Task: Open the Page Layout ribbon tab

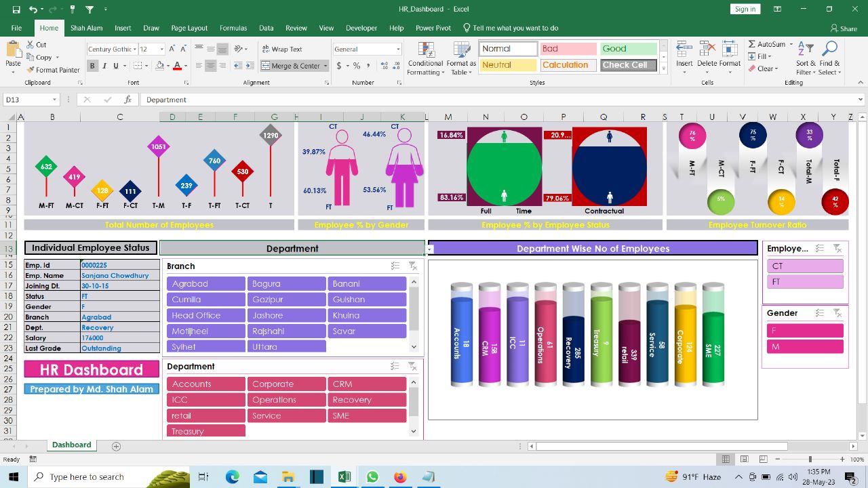Action: click(189, 28)
